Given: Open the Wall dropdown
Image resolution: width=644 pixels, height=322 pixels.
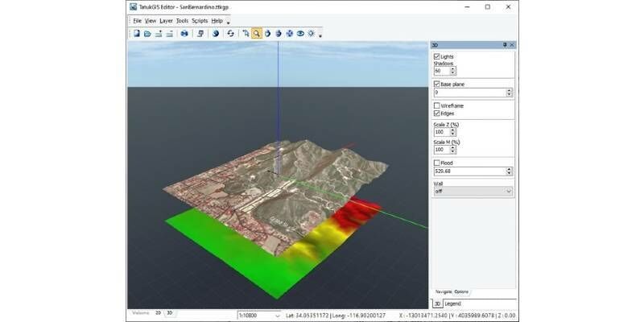Looking at the screenshot, I should (473, 192).
